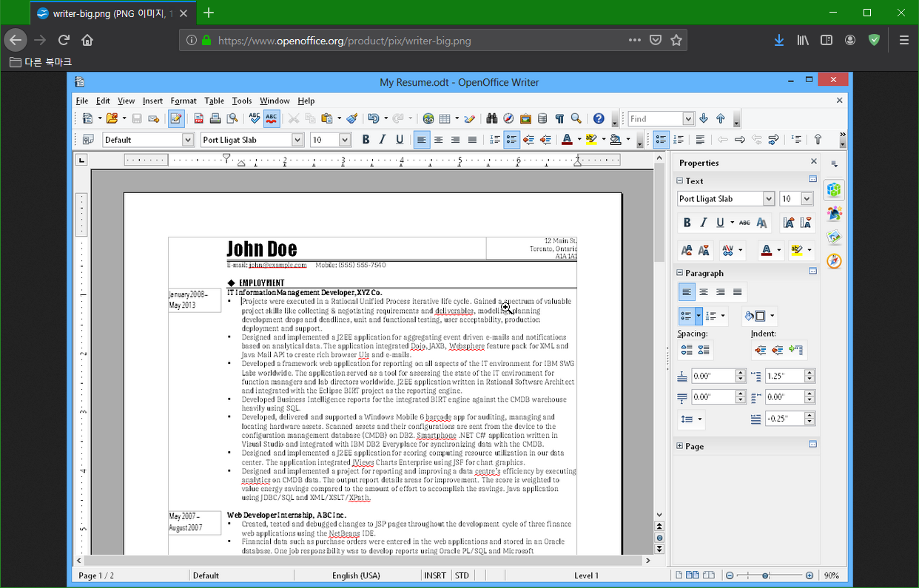
Task: Toggle Bullets on/off in the formatting toolbar
Action: point(512,139)
